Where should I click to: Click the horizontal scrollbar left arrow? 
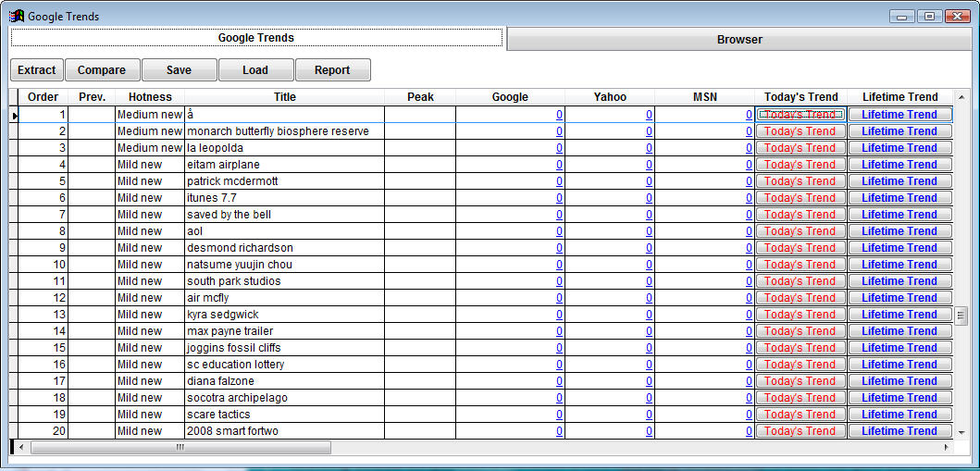[x=20, y=447]
